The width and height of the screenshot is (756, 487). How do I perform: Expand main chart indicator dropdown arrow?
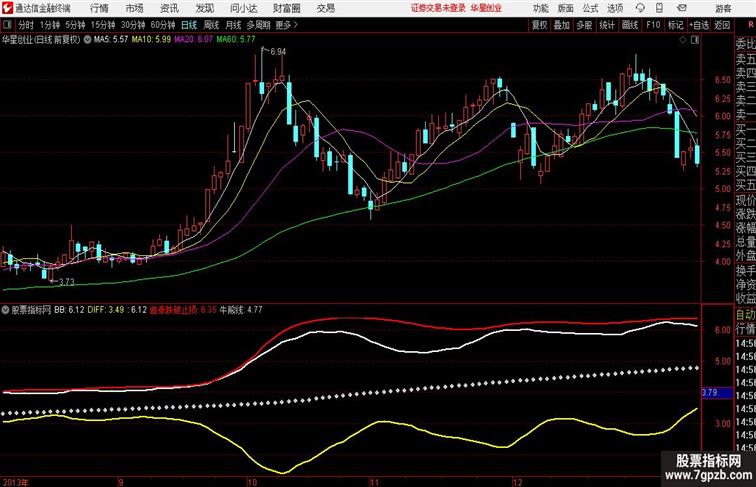(x=87, y=40)
